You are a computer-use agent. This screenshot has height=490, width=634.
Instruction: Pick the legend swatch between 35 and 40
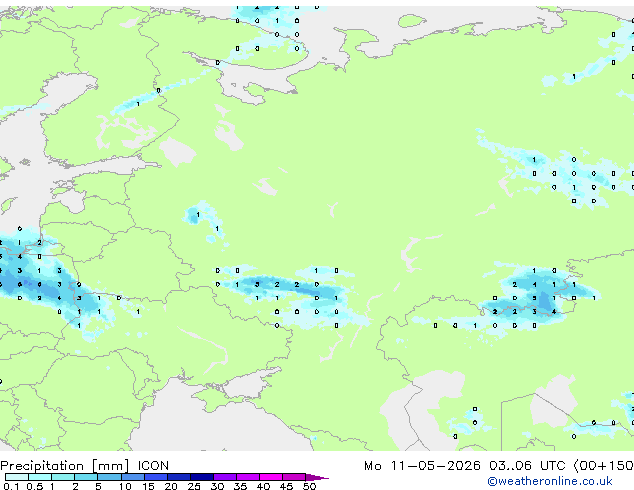click(248, 477)
